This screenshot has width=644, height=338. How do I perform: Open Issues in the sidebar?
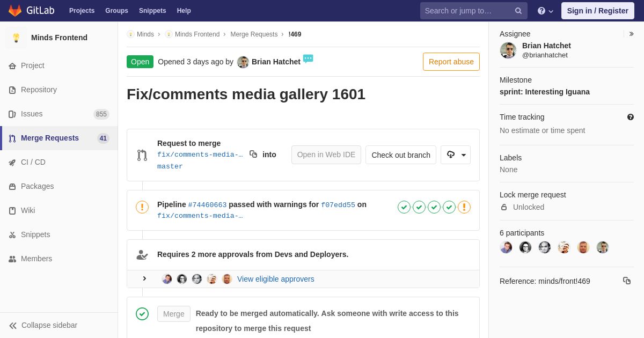tap(32, 114)
